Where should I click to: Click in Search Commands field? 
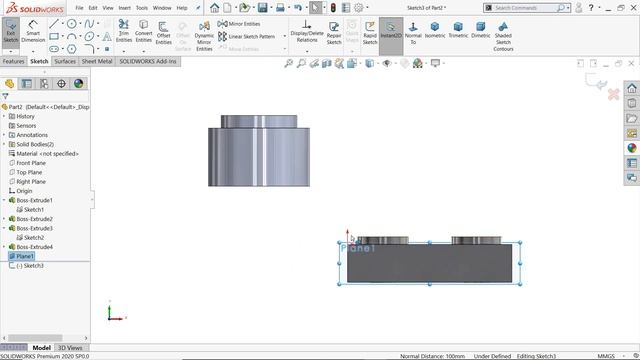tap(524, 8)
